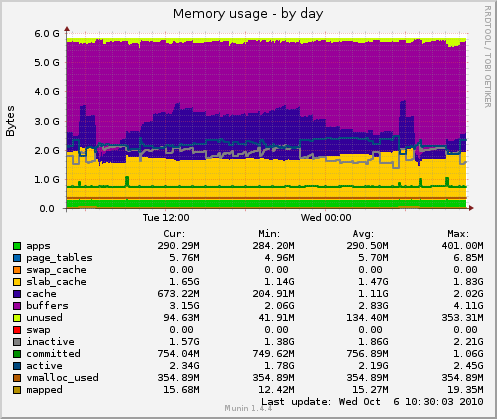Click active max value 2.45G
This screenshot has width=497, height=419.
[468, 366]
